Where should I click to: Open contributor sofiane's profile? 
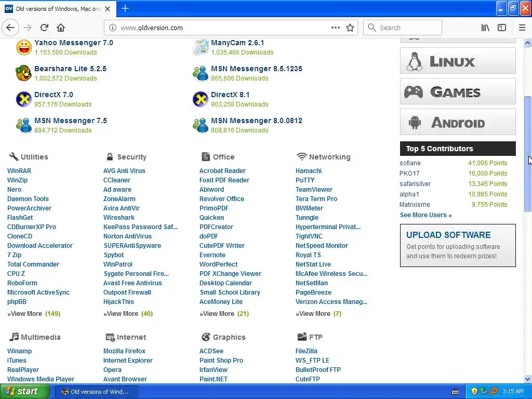[x=410, y=163]
